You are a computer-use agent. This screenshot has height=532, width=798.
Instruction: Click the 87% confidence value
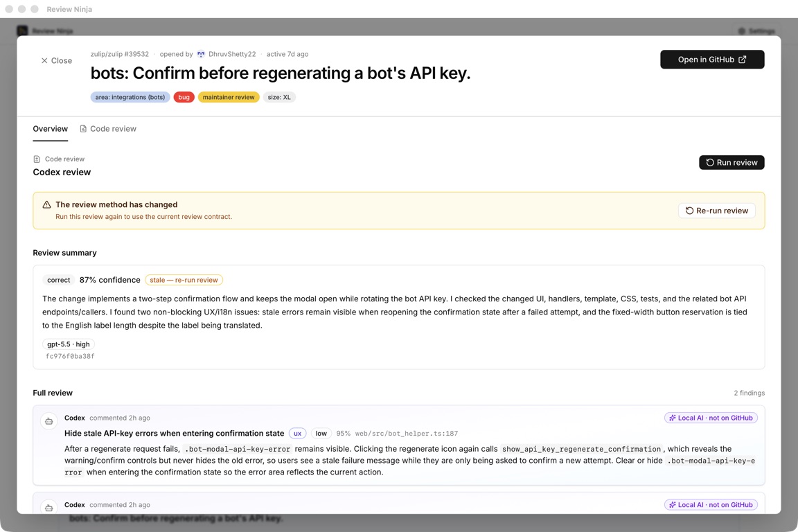(110, 280)
